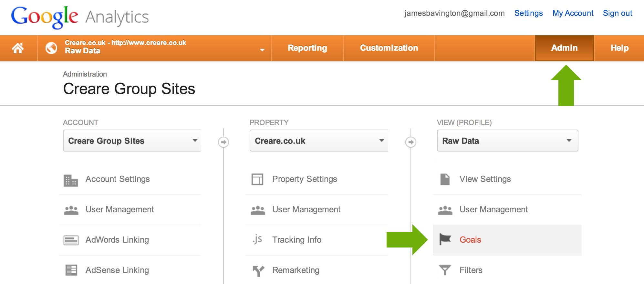This screenshot has height=284, width=644.
Task: Click the globe icon beside Creare.co.uk
Action: [51, 48]
